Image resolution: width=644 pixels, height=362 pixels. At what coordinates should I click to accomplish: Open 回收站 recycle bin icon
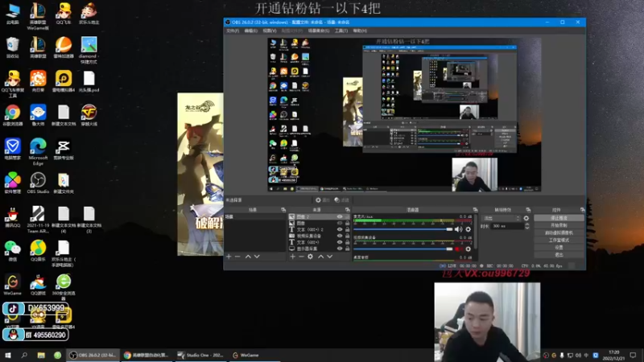pos(13,47)
